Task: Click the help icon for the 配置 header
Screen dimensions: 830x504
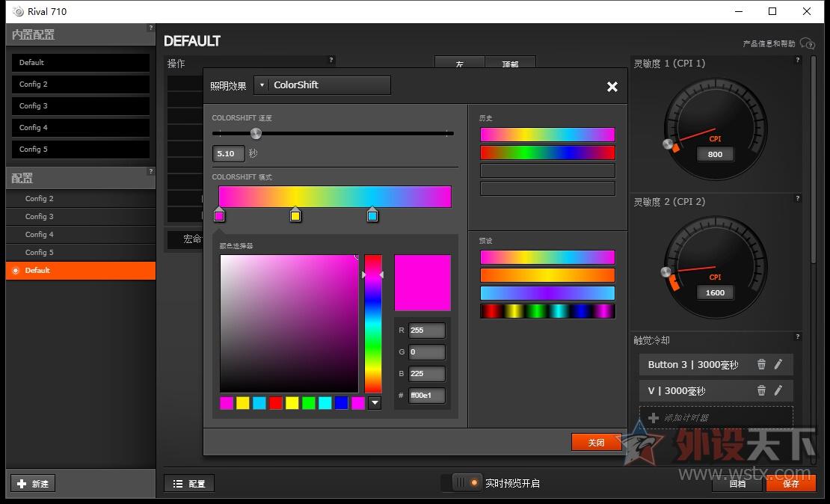Action: (151, 171)
